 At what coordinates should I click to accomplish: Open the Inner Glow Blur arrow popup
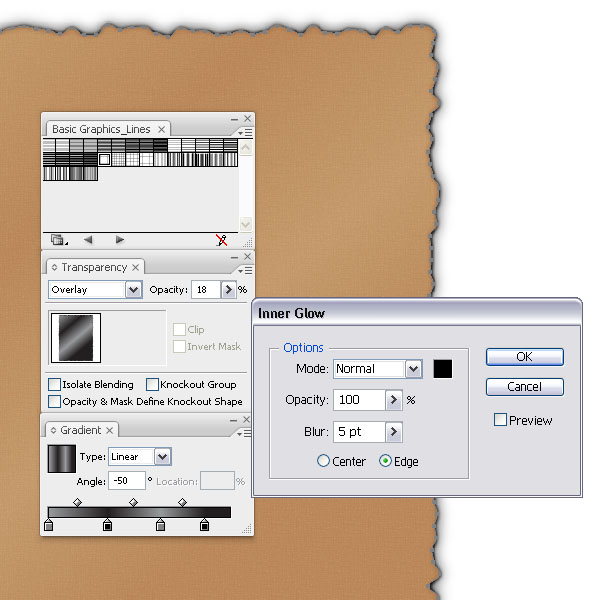(x=393, y=432)
